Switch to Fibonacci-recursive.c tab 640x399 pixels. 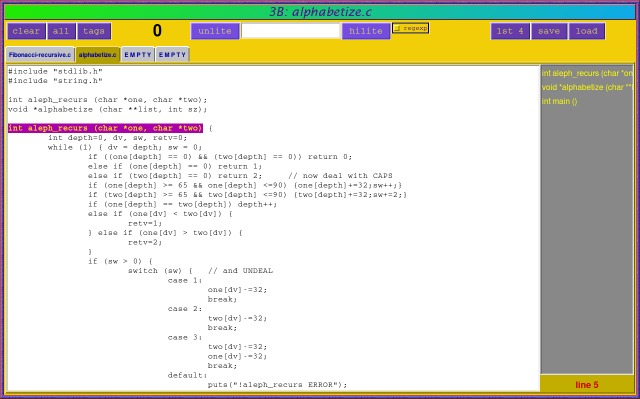40,55
